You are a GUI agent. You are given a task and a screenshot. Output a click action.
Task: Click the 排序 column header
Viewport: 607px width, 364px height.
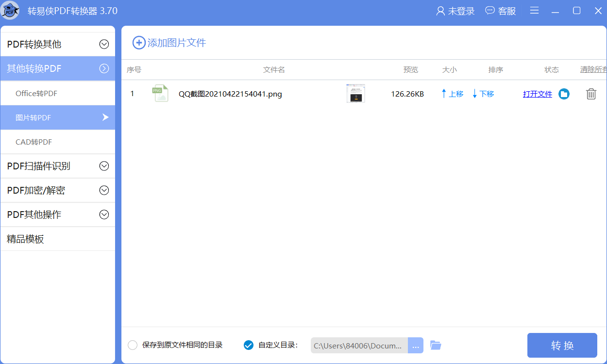(x=496, y=70)
